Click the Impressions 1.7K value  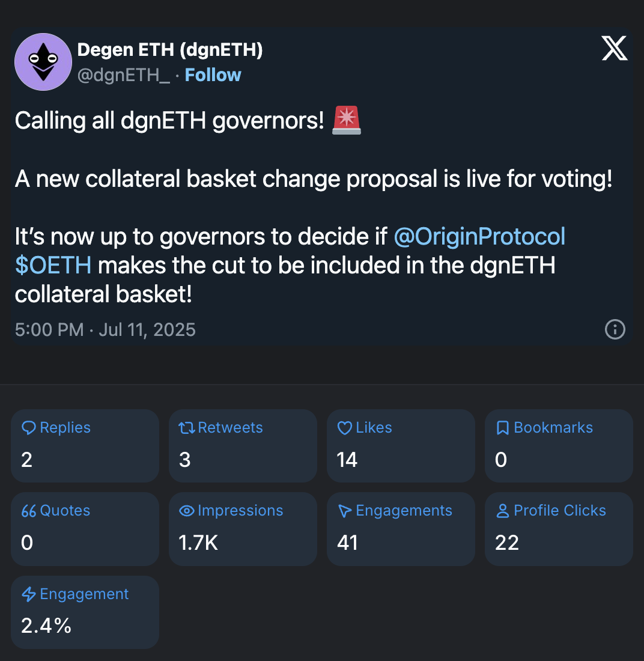(198, 543)
